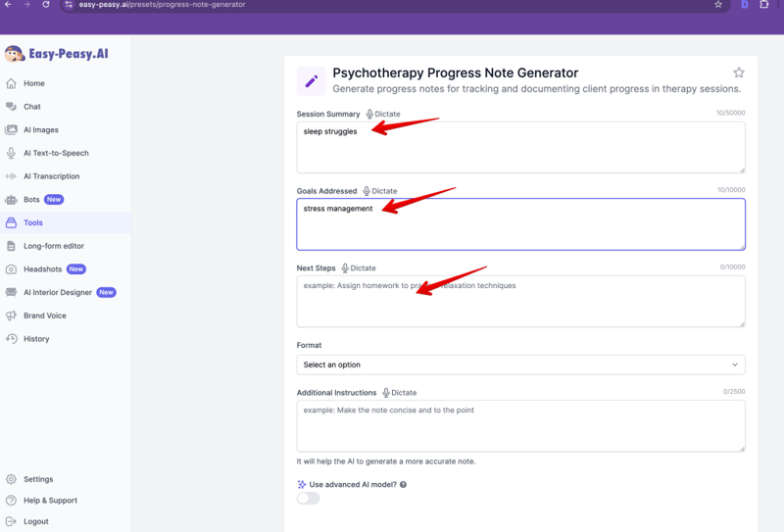Open Headshots in the sidebar
The image size is (784, 532).
click(x=42, y=269)
